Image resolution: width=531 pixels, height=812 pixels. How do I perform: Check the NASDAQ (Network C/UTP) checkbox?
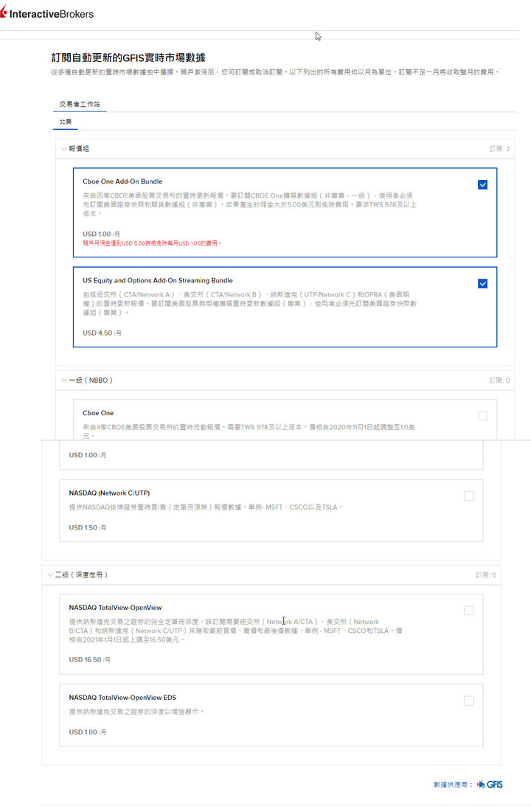coord(469,496)
